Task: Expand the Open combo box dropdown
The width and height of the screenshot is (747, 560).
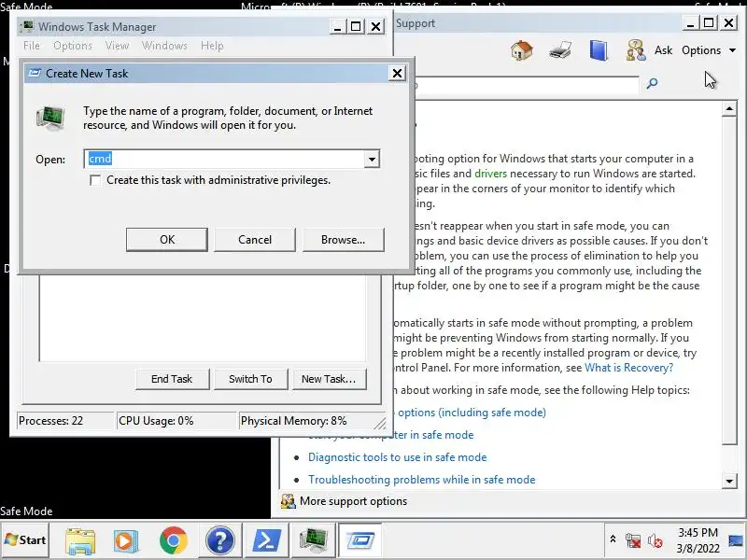Action: pos(372,159)
